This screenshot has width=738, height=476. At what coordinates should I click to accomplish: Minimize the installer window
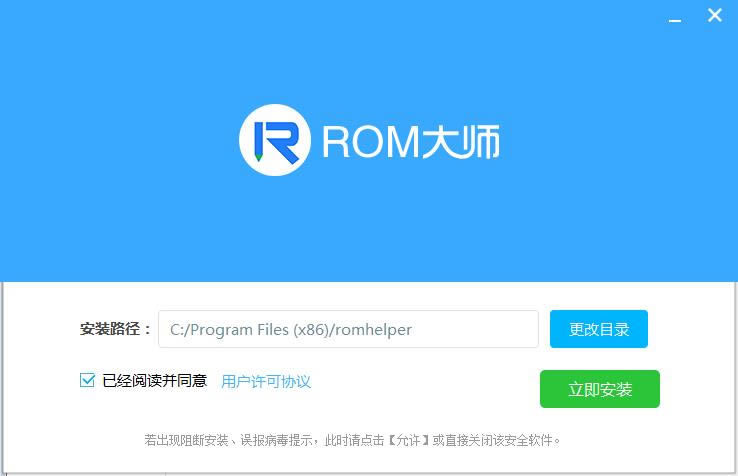tap(674, 21)
